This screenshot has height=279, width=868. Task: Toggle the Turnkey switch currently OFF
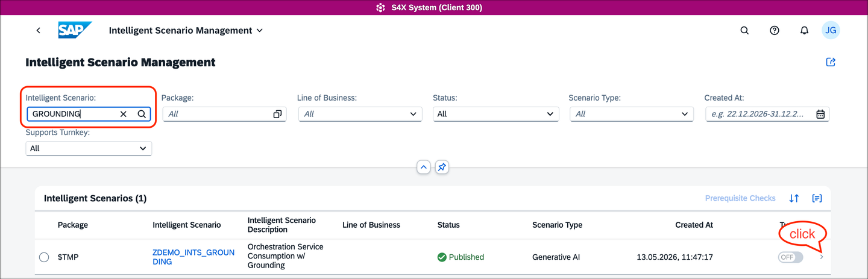[x=790, y=257]
